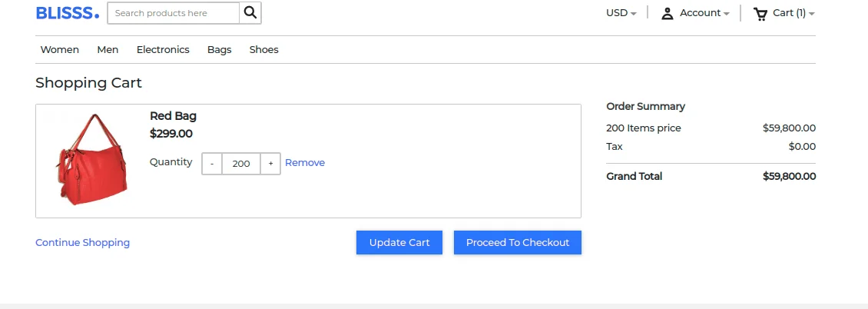
Task: Open the Bags category
Action: tap(219, 50)
